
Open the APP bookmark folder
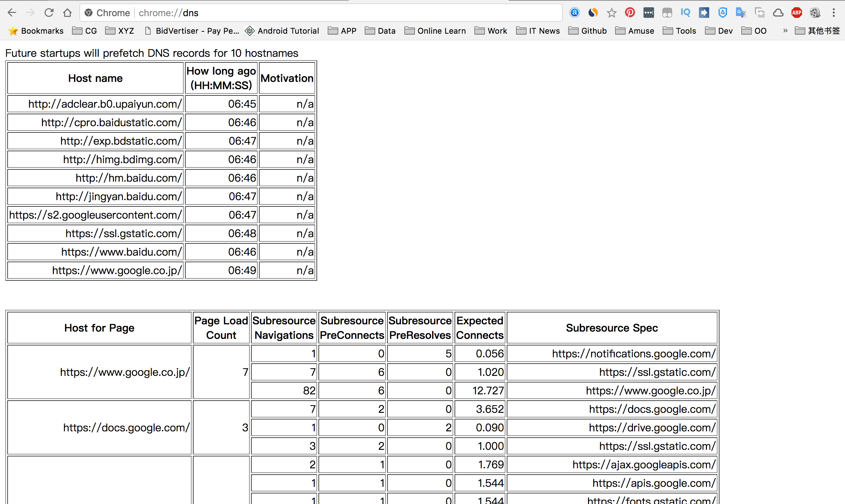click(342, 31)
